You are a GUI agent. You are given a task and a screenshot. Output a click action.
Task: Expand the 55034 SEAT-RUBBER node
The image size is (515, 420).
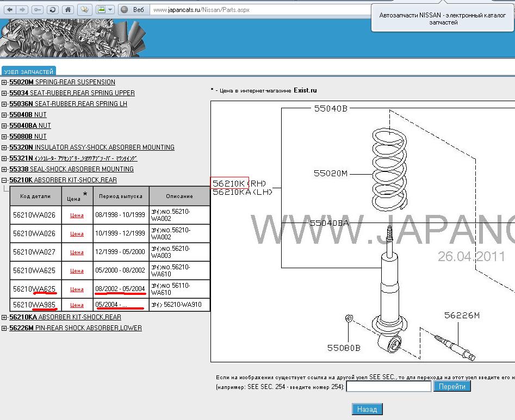coord(4,93)
